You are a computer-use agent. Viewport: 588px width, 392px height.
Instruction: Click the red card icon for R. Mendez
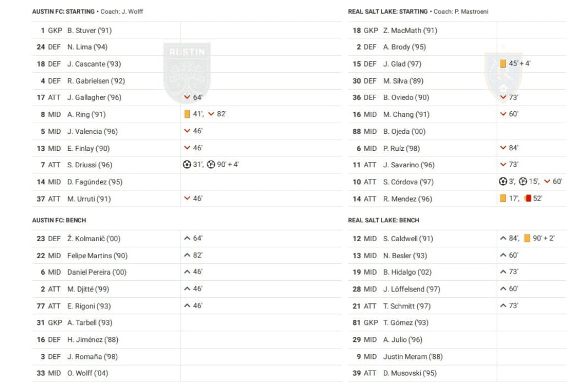click(x=528, y=199)
